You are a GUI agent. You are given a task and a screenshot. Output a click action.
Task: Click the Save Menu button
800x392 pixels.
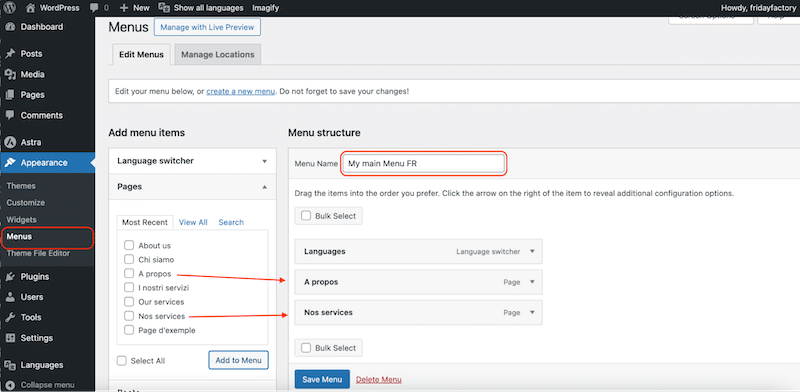pos(322,380)
